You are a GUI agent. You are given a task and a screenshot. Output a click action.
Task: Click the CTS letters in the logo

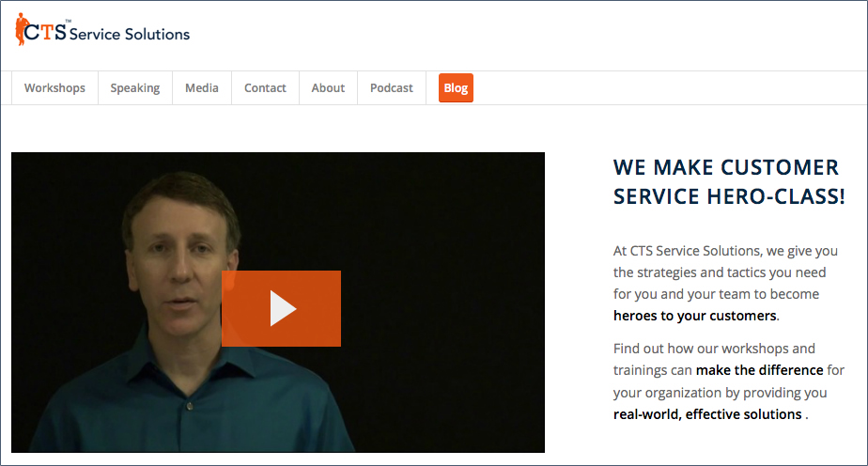click(x=45, y=32)
